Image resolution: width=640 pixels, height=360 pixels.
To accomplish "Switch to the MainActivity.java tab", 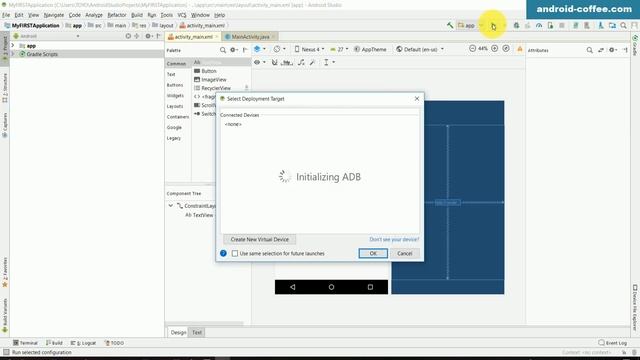I will coord(250,37).
